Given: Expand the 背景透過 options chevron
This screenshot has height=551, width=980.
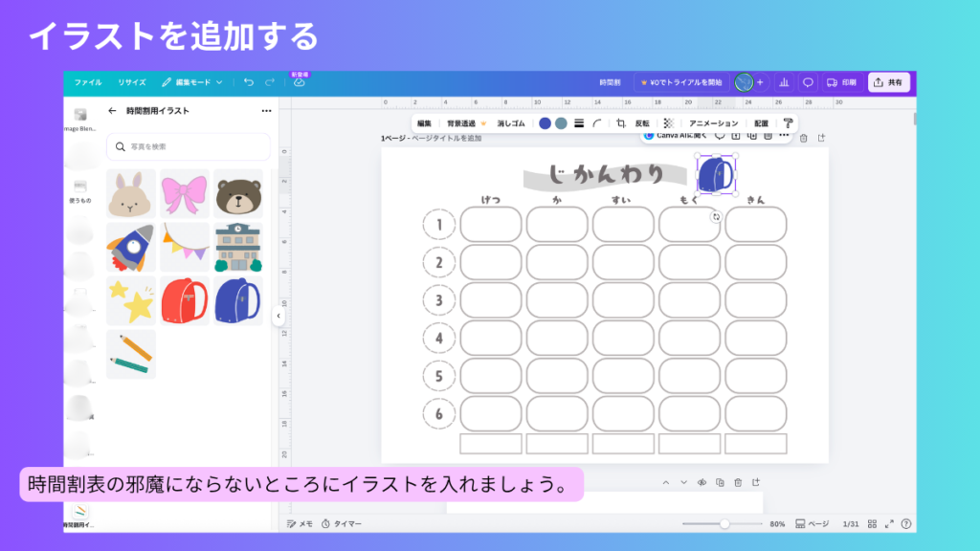Looking at the screenshot, I should 483,123.
